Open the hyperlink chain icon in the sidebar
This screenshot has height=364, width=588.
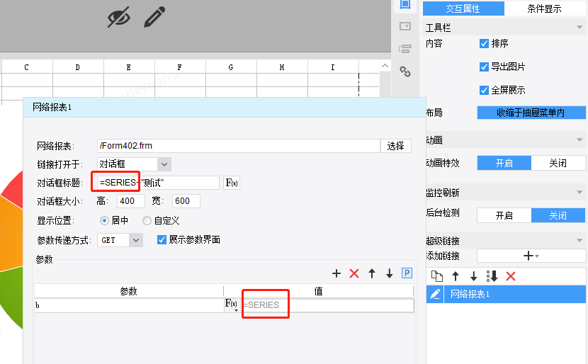pyautogui.click(x=405, y=72)
